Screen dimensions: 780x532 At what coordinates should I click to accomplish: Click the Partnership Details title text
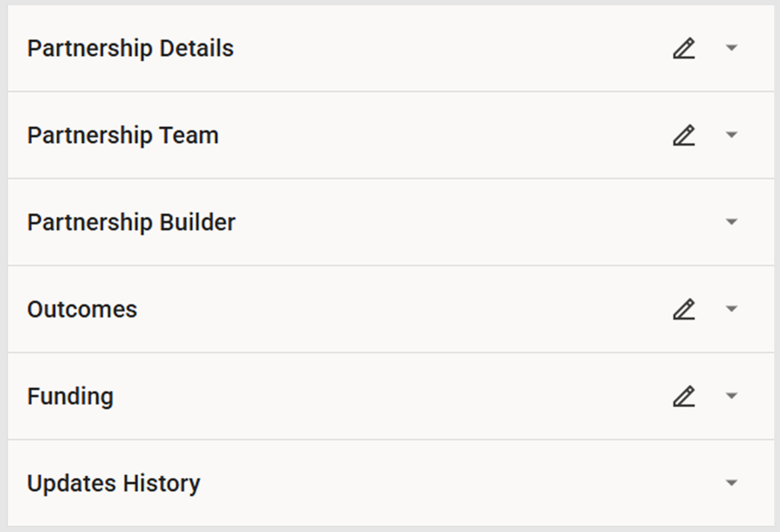(130, 49)
